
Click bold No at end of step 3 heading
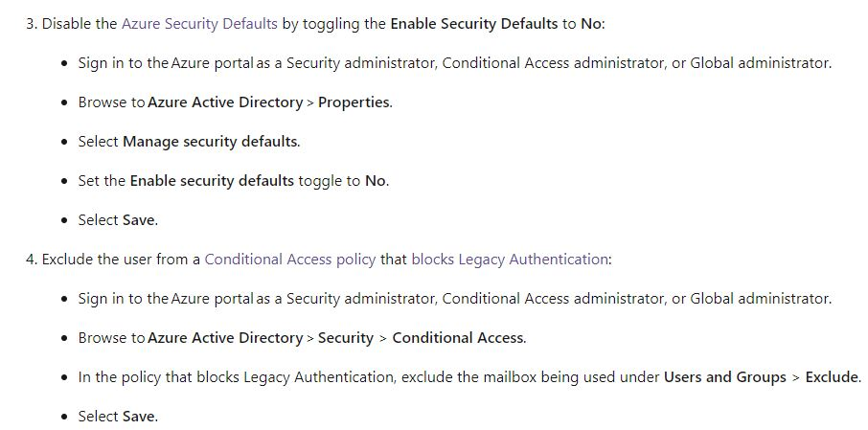point(590,24)
